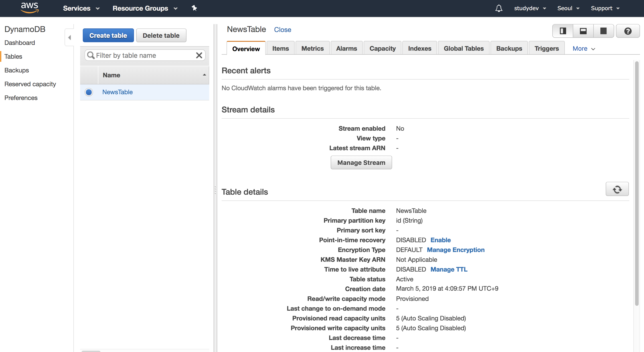This screenshot has width=644, height=352.
Task: Switch to the Capacity tab
Action: (382, 48)
